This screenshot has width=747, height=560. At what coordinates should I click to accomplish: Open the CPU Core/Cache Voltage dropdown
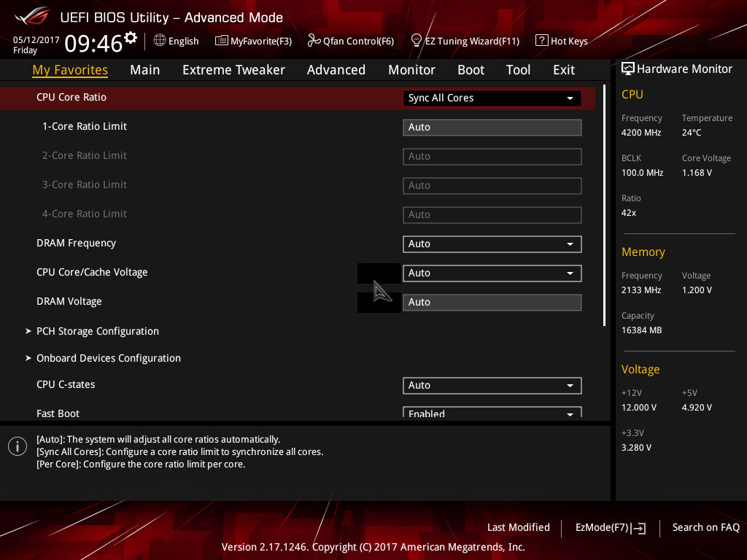click(x=492, y=273)
